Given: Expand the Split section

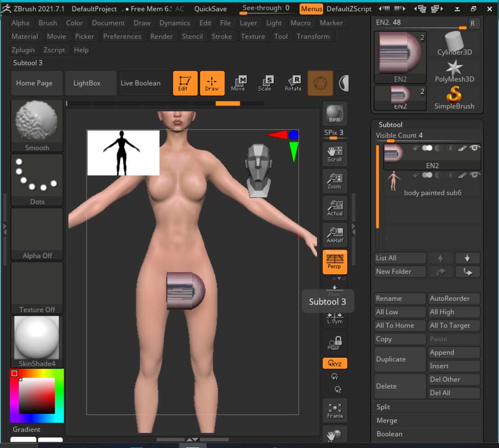Looking at the screenshot, I should 383,407.
